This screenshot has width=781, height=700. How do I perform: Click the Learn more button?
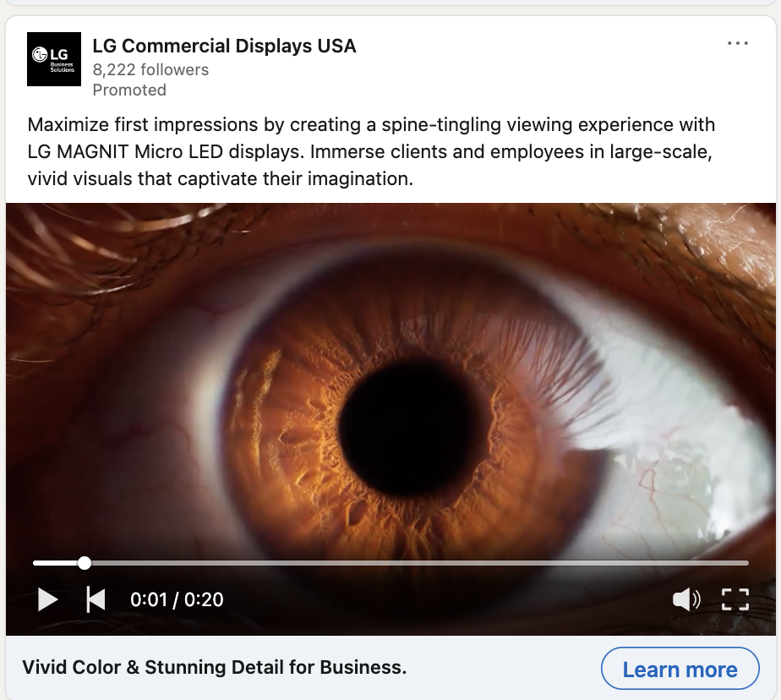click(680, 669)
